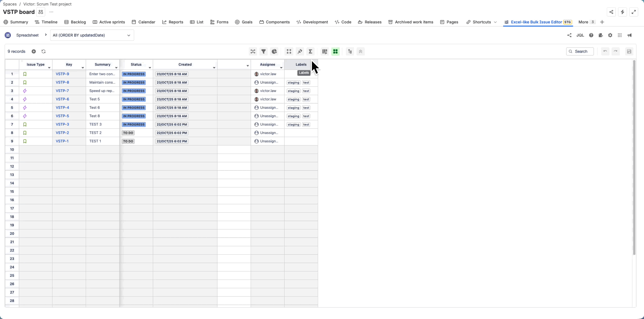Open the JQL query editor
This screenshot has height=319, width=644.
(580, 35)
